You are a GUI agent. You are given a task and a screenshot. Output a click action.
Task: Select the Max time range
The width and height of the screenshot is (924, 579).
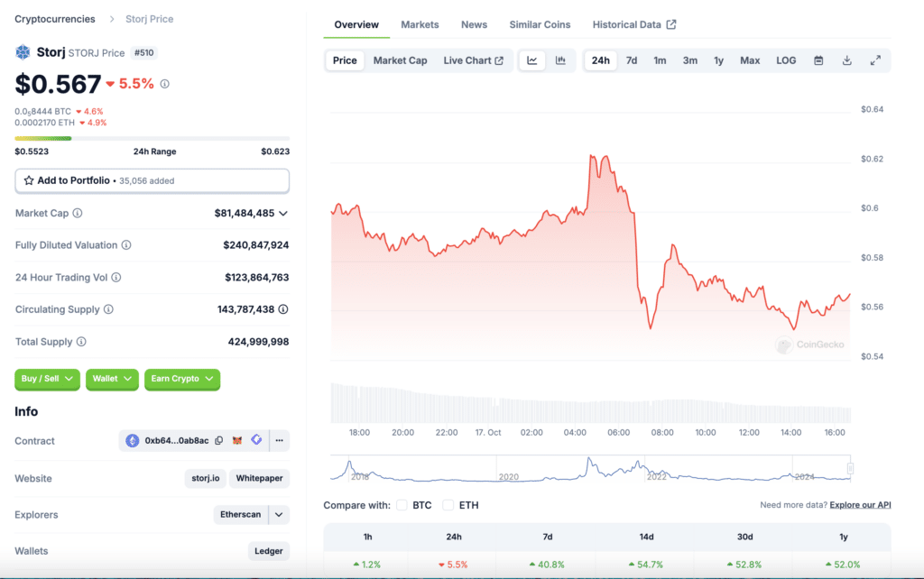[750, 60]
